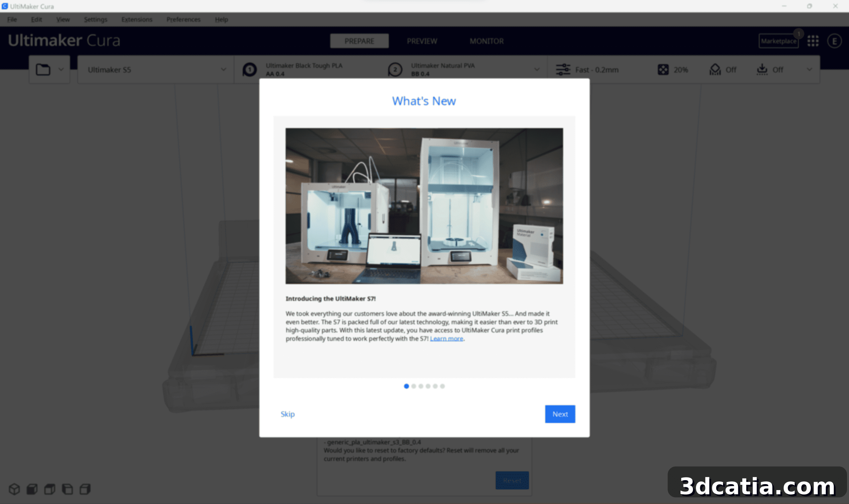Go to sixth What's New page dot

coord(442,386)
